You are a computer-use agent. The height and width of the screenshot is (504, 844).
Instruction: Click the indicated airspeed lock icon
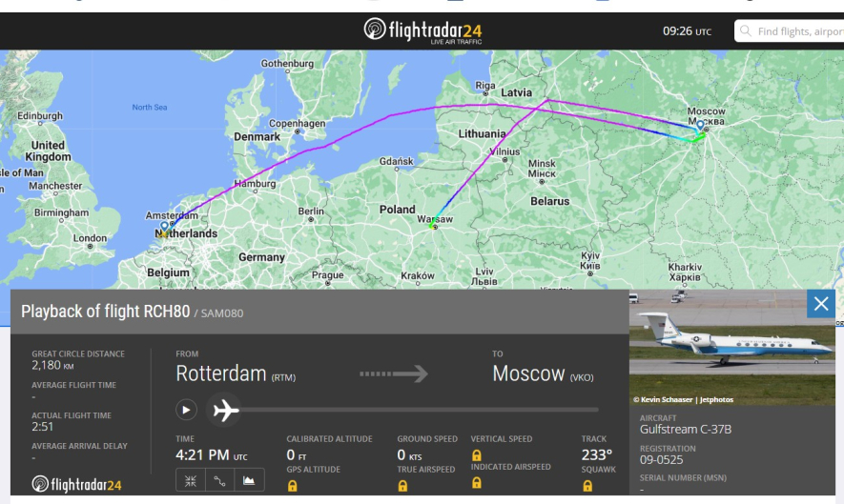click(x=477, y=483)
